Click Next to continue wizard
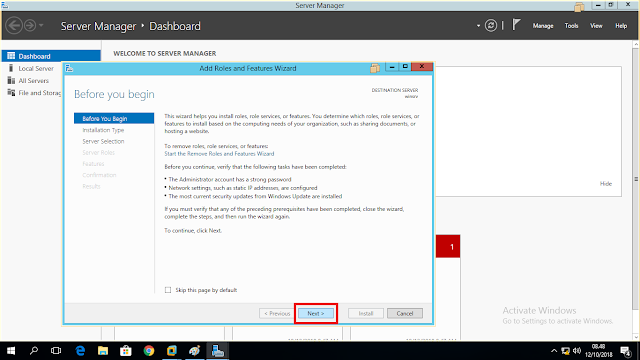The width and height of the screenshot is (640, 360). [316, 313]
